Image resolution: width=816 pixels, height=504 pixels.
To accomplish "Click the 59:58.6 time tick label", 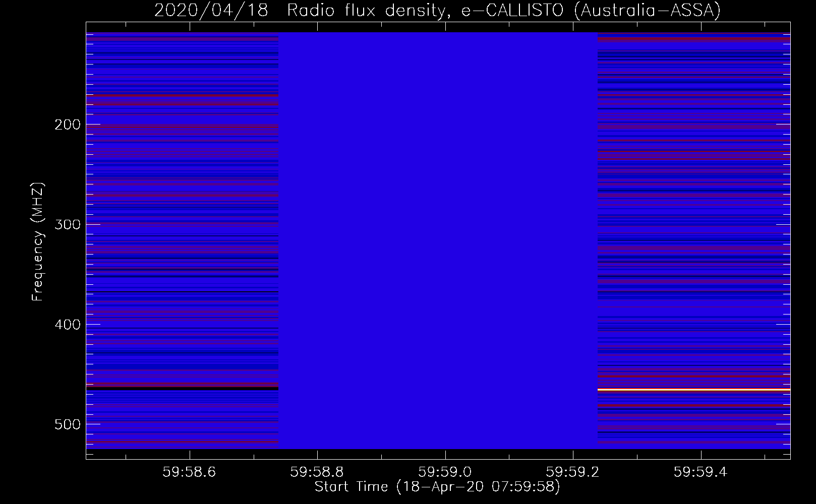I will point(189,472).
